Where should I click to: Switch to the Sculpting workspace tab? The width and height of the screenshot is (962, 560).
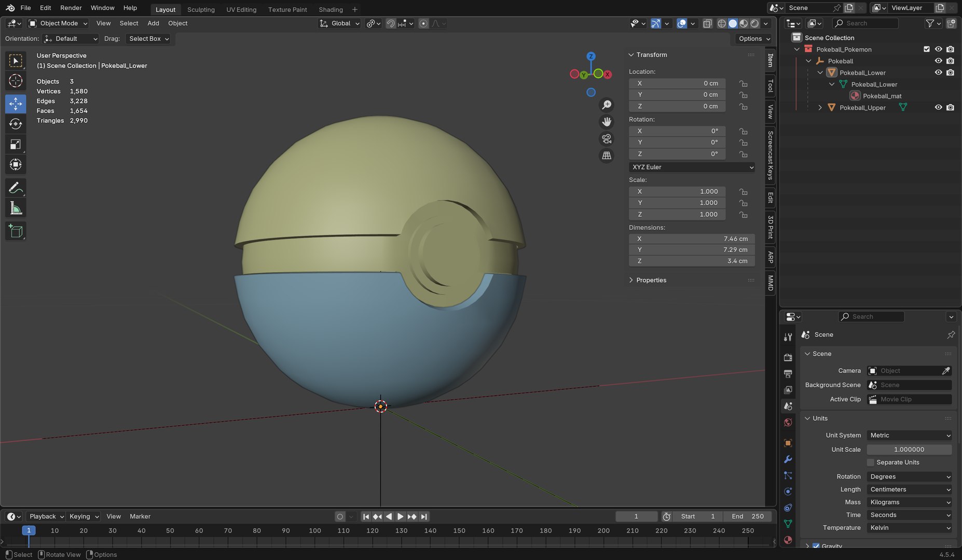(201, 9)
